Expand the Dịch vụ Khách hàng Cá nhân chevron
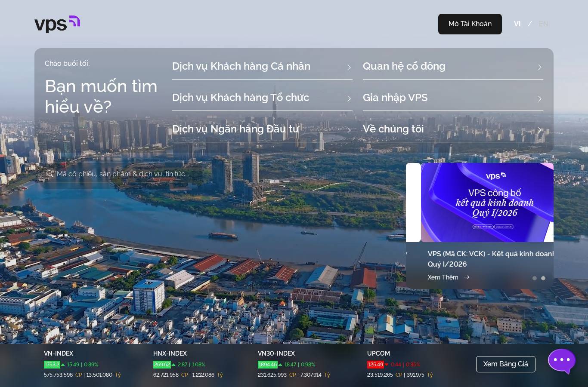This screenshot has width=588, height=387. pos(349,67)
